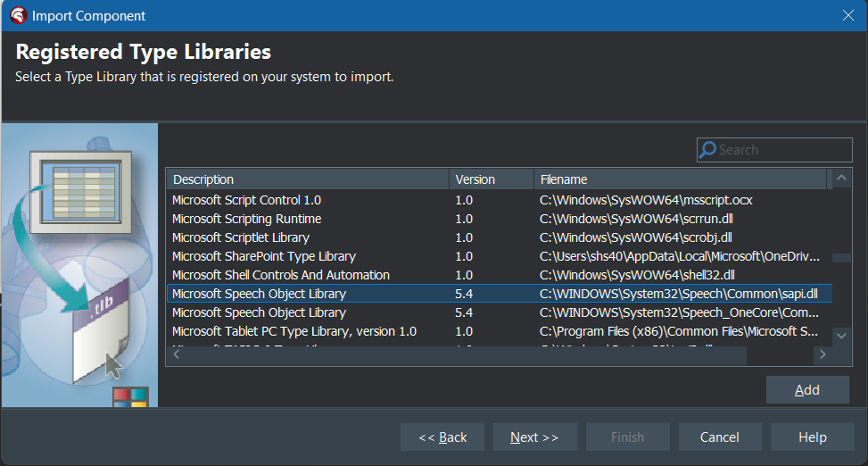Go back with the << Back button
This screenshot has height=466, width=868.
(442, 437)
